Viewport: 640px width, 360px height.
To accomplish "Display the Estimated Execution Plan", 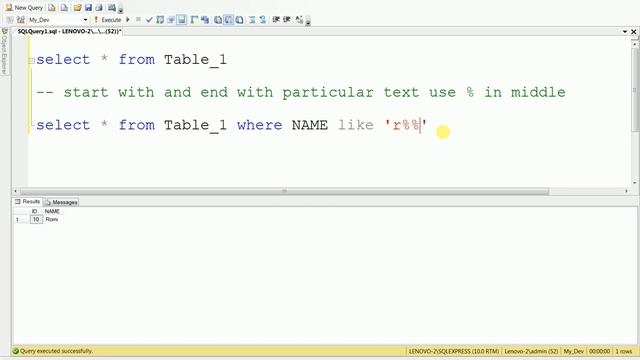I will [x=160, y=20].
